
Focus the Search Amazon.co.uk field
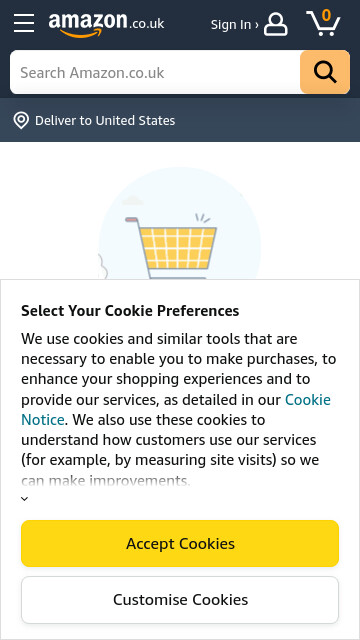point(155,72)
